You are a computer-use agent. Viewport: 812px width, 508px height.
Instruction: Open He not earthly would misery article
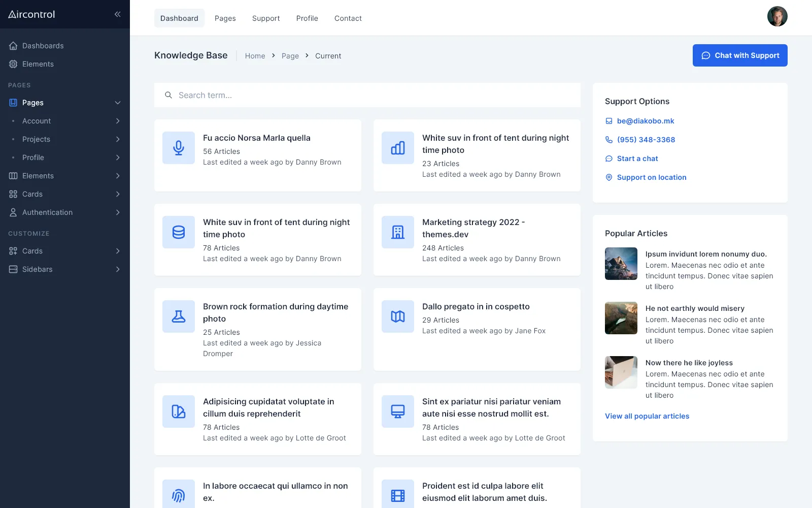coord(695,308)
